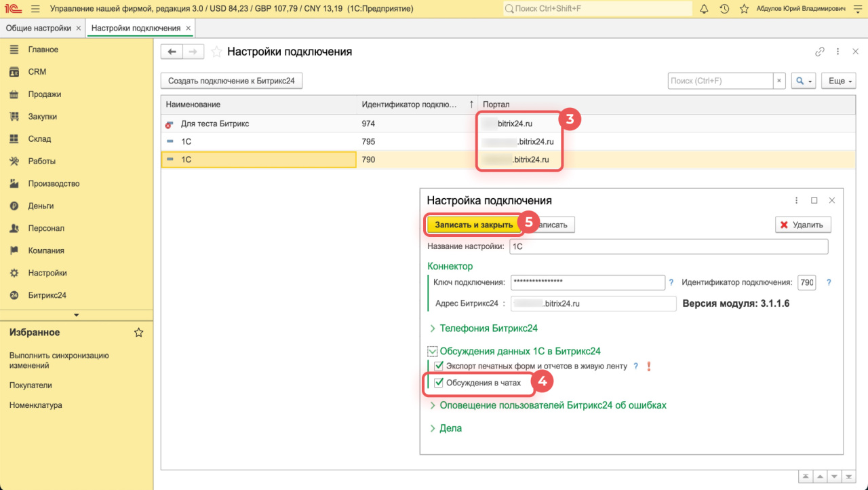Copy link via chain icon
Viewport: 868px width, 490px height.
tap(820, 52)
